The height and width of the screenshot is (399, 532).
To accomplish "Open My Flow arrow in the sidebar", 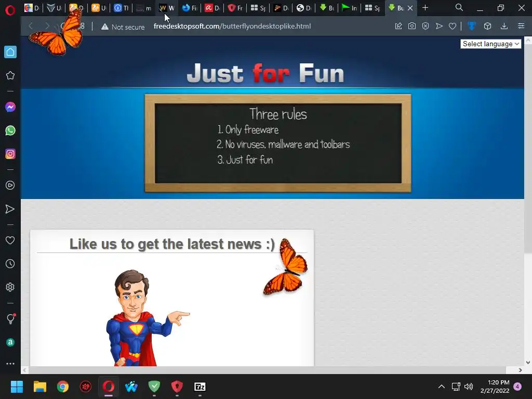I will click(x=10, y=209).
